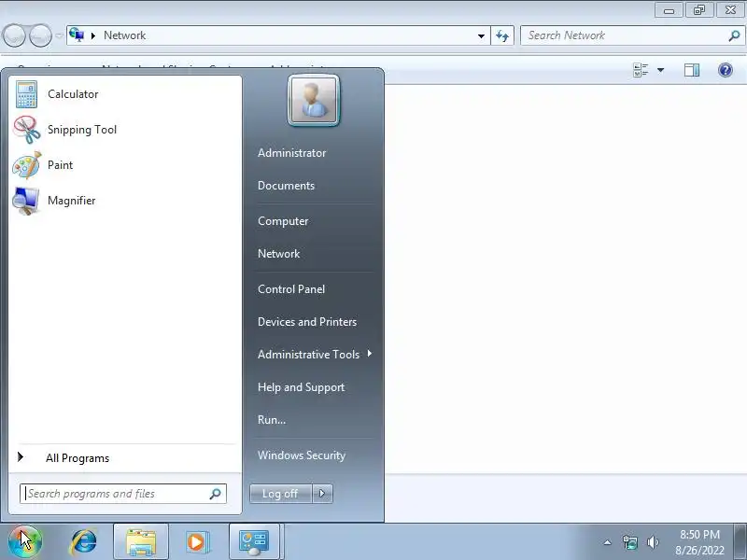Viewport: 747px width, 560px height.
Task: Click the Start orb button
Action: tap(25, 542)
